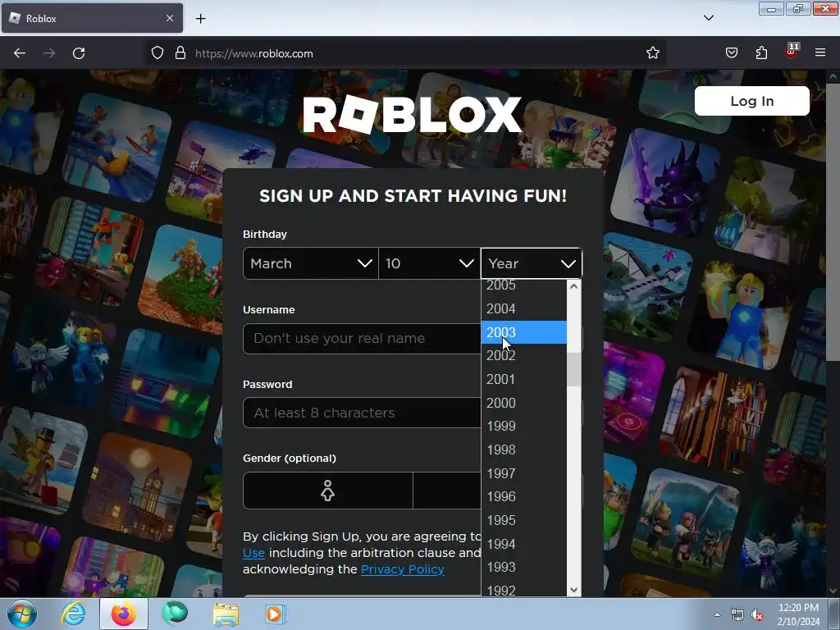This screenshot has height=630, width=840.
Task: Open the Terms of Use link
Action: 253,553
